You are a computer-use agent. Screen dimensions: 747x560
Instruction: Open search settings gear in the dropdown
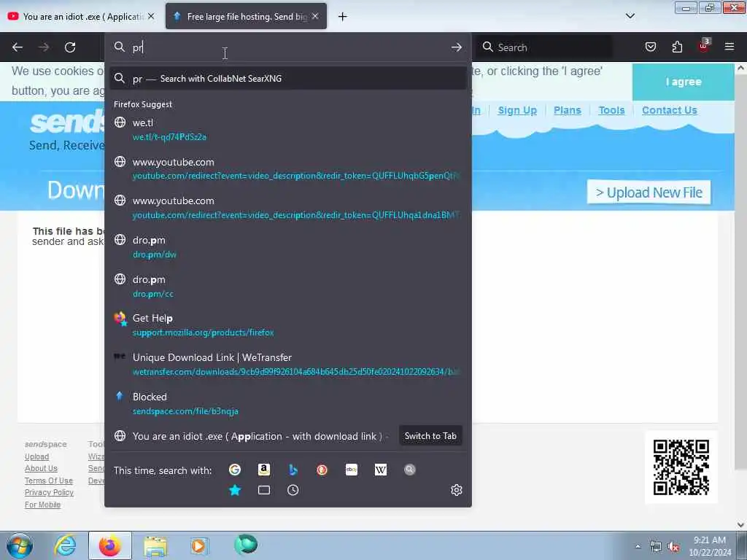pyautogui.click(x=457, y=490)
